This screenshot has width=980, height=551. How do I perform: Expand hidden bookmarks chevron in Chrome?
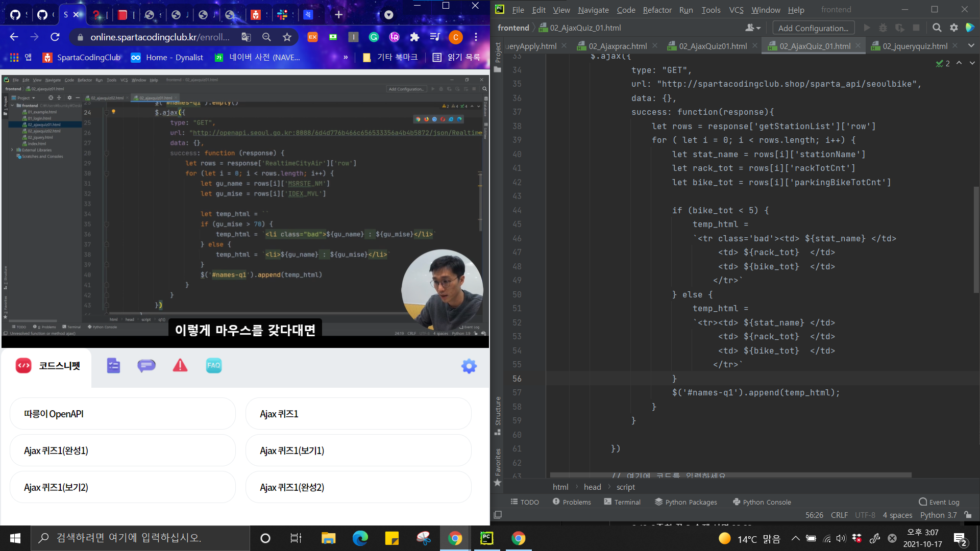pos(346,57)
